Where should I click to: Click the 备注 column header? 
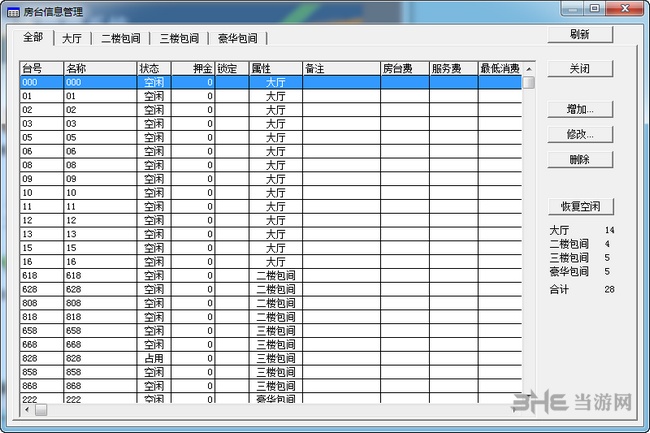pos(342,68)
